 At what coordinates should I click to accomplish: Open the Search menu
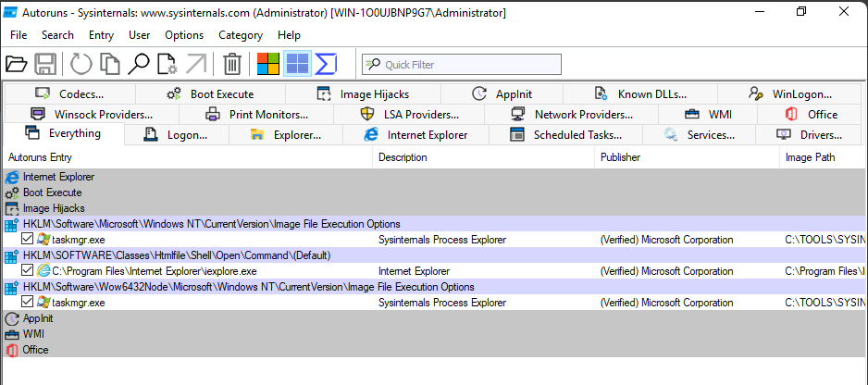click(57, 35)
